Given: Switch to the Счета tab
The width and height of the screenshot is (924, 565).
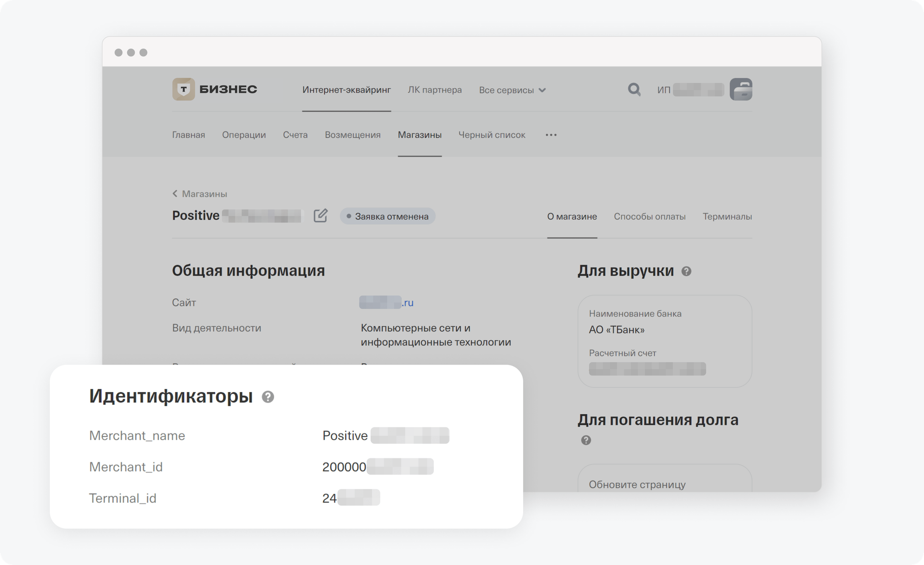Looking at the screenshot, I should click(x=295, y=135).
